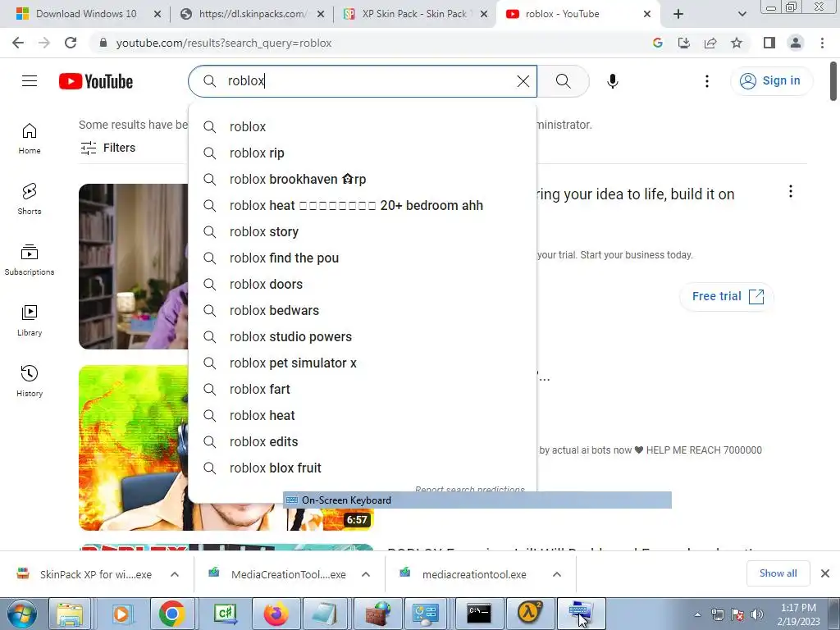Open the Windows Start orb
The height and width of the screenshot is (630, 840).
point(22,614)
